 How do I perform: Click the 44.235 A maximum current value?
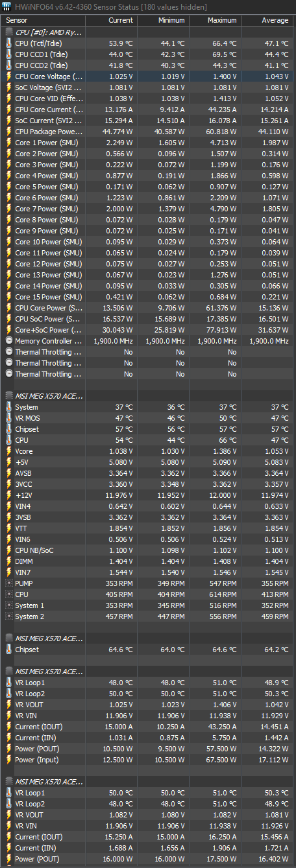(x=222, y=110)
